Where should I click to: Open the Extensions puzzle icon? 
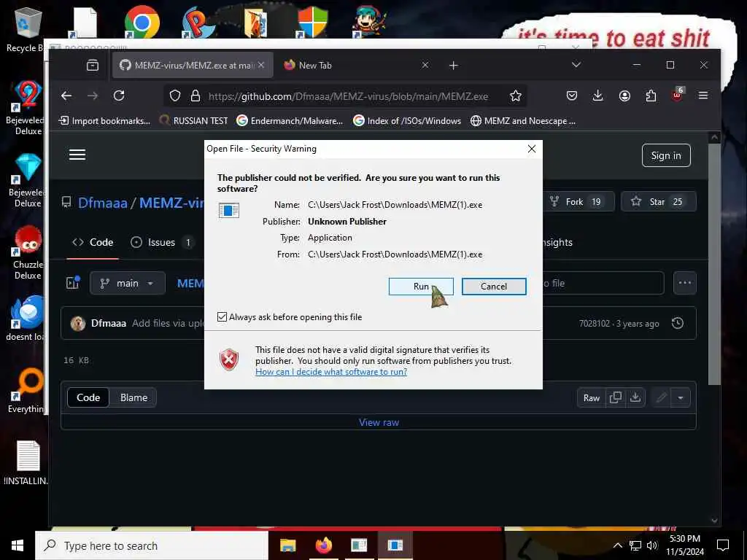click(651, 96)
